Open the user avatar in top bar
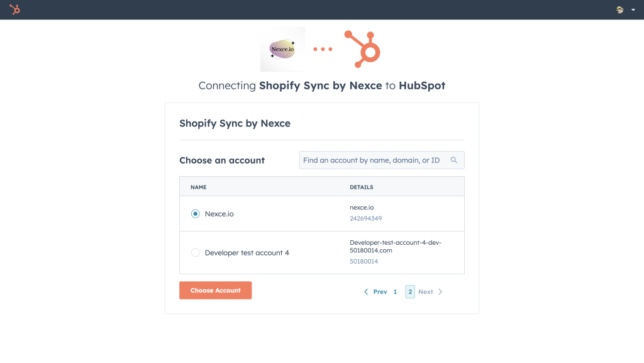 click(x=619, y=10)
